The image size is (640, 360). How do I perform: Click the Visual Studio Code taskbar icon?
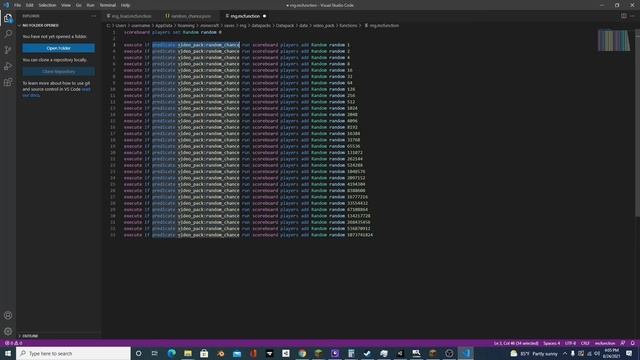[466, 353]
